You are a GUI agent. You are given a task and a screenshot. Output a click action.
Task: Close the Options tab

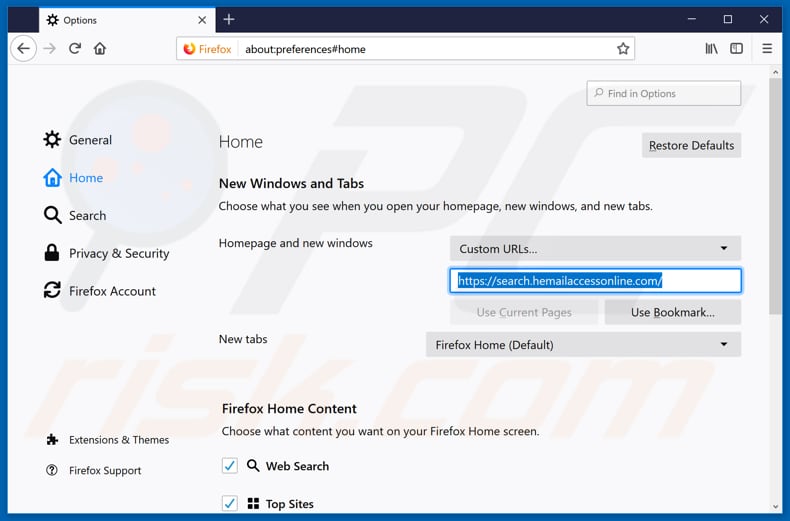click(x=202, y=20)
